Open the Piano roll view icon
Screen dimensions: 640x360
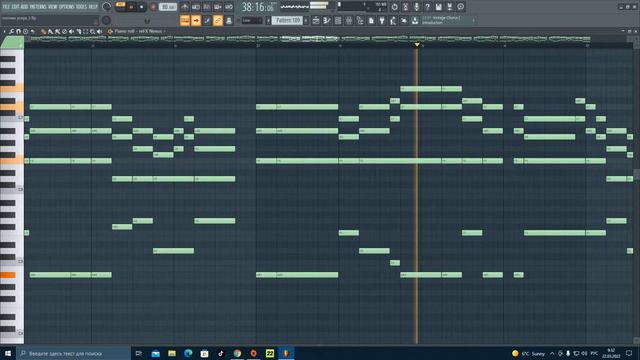tap(327, 20)
